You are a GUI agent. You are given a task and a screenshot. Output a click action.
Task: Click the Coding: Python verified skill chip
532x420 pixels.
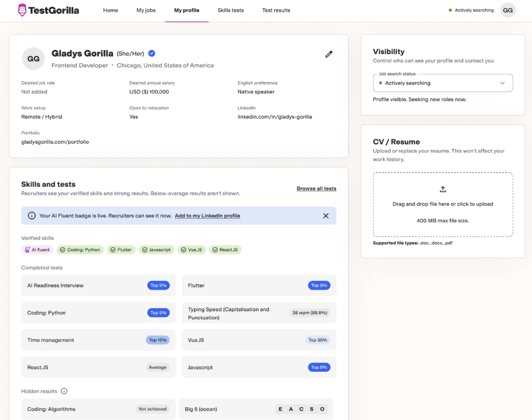80,250
